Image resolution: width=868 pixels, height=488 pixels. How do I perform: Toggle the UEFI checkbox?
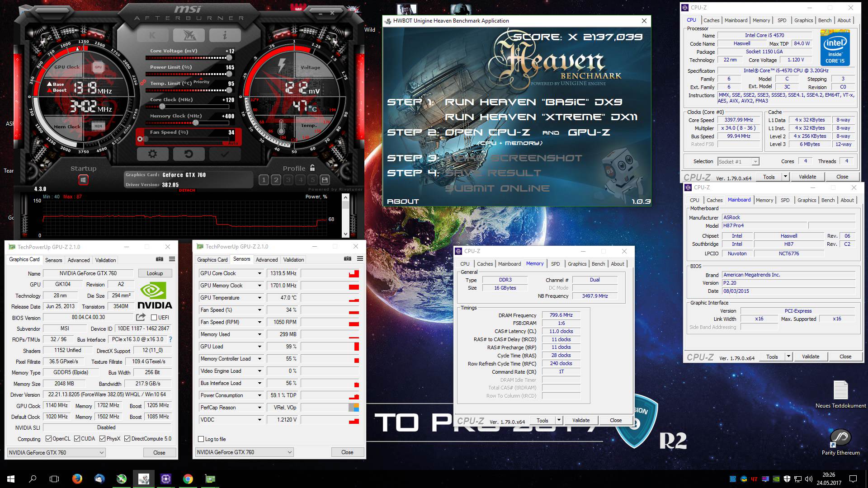point(154,318)
